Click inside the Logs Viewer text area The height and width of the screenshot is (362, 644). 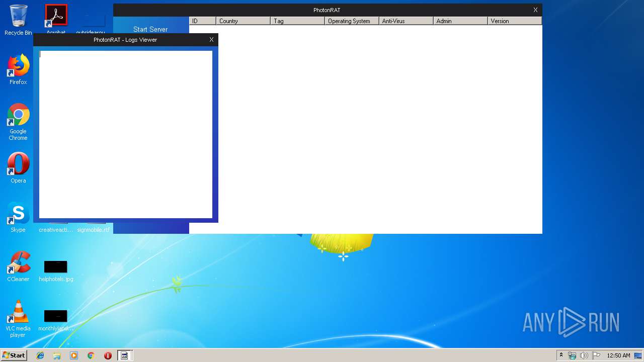[126, 134]
